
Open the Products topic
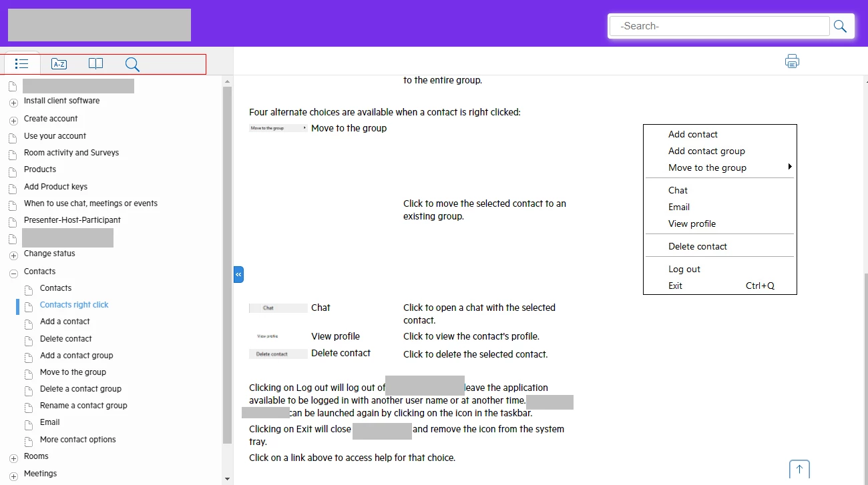[x=40, y=169]
